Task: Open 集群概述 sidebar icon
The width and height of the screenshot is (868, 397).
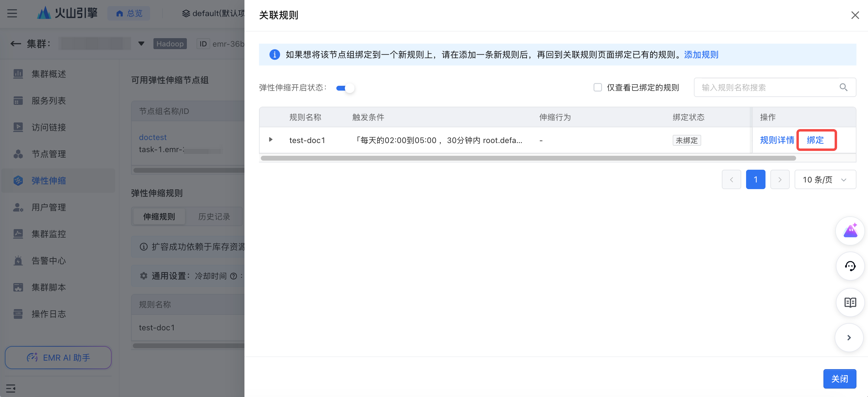Action: tap(18, 74)
